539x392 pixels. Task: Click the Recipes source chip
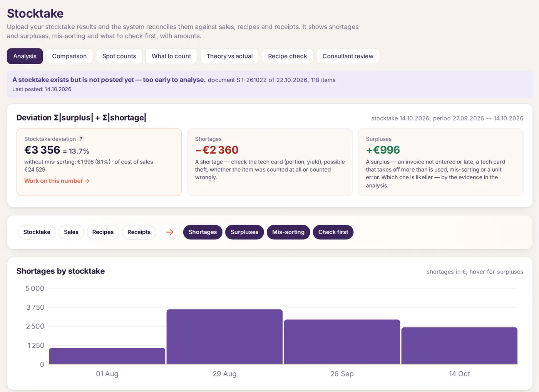[103, 232]
